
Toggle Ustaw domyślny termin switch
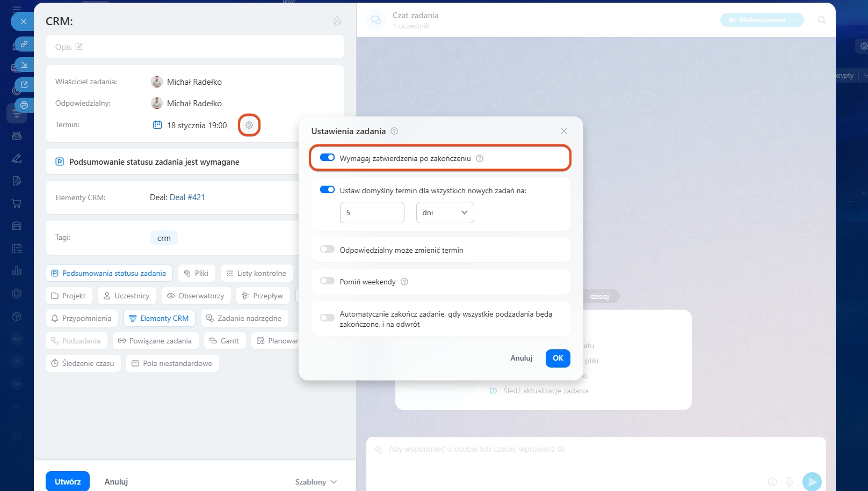tap(327, 190)
